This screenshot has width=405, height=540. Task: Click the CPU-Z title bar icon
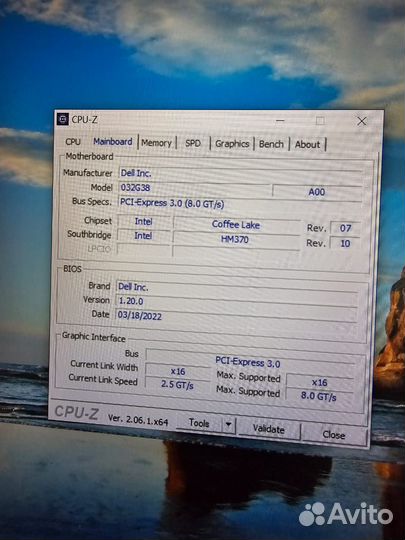[x=63, y=120]
